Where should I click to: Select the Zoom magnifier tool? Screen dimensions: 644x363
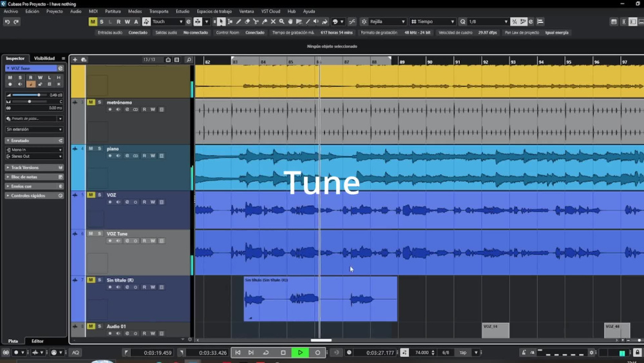tap(282, 22)
